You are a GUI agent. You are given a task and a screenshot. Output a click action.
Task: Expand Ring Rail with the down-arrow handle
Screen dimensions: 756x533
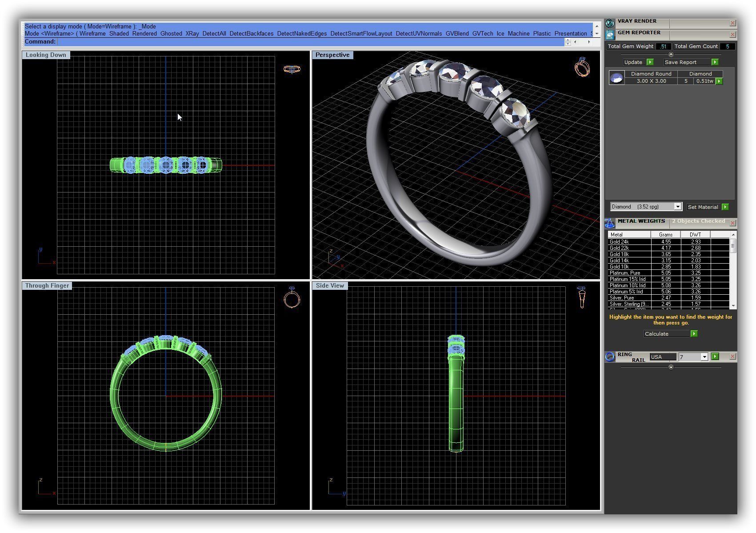click(671, 367)
